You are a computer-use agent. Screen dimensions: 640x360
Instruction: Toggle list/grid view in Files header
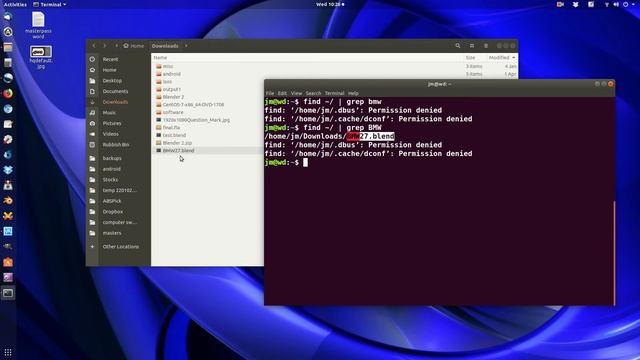472,46
